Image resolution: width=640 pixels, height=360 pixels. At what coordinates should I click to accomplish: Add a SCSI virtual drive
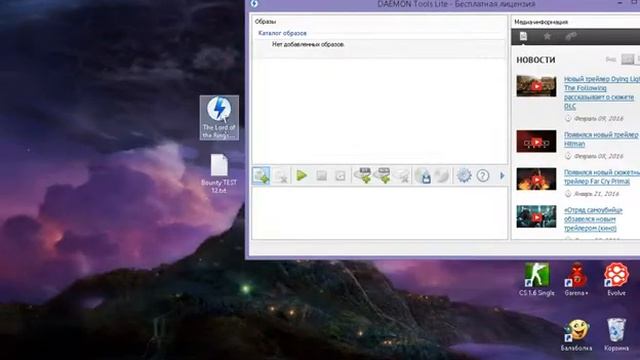point(383,176)
